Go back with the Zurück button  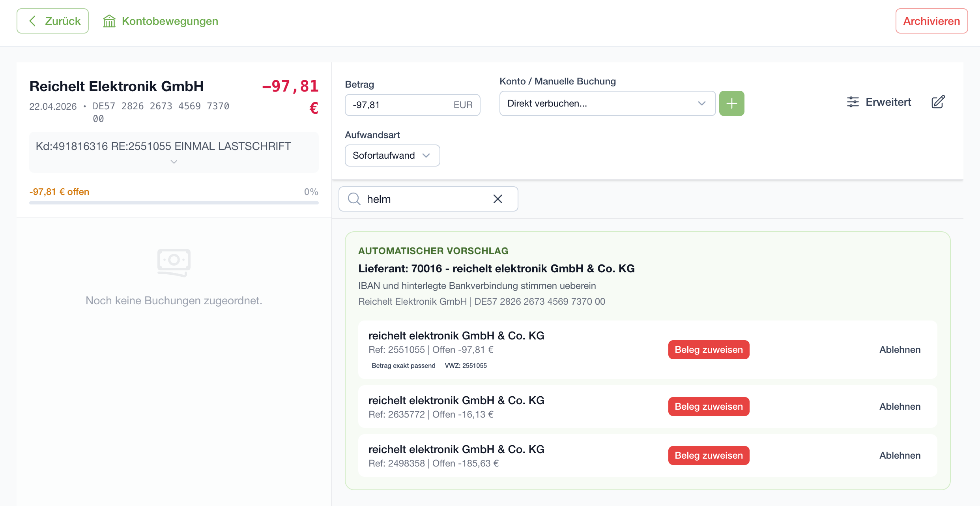pyautogui.click(x=52, y=21)
